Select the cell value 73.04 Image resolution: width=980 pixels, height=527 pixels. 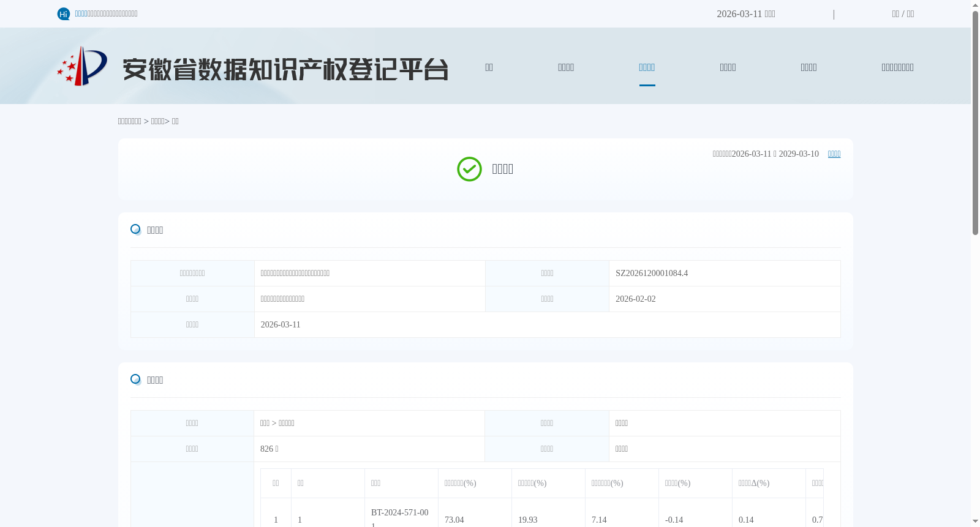454,520
